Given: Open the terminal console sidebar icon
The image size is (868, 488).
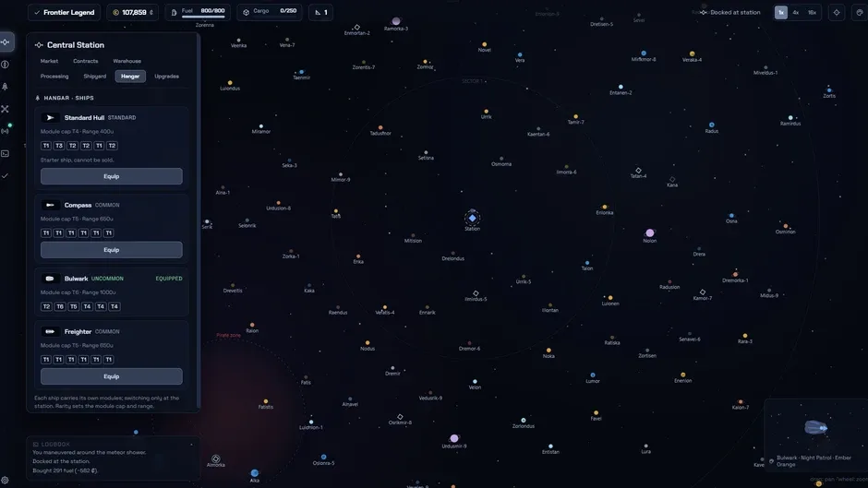Looking at the screenshot, I should coord(5,153).
